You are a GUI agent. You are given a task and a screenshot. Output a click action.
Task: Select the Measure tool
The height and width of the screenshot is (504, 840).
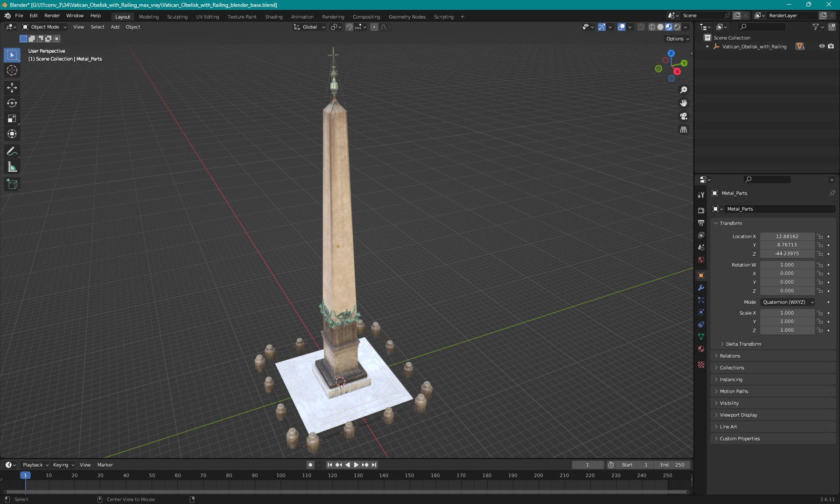[12, 167]
